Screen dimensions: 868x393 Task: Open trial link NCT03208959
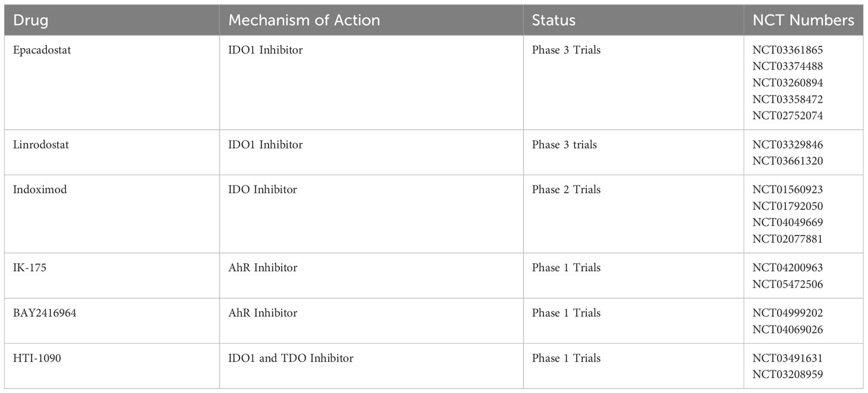tap(788, 375)
